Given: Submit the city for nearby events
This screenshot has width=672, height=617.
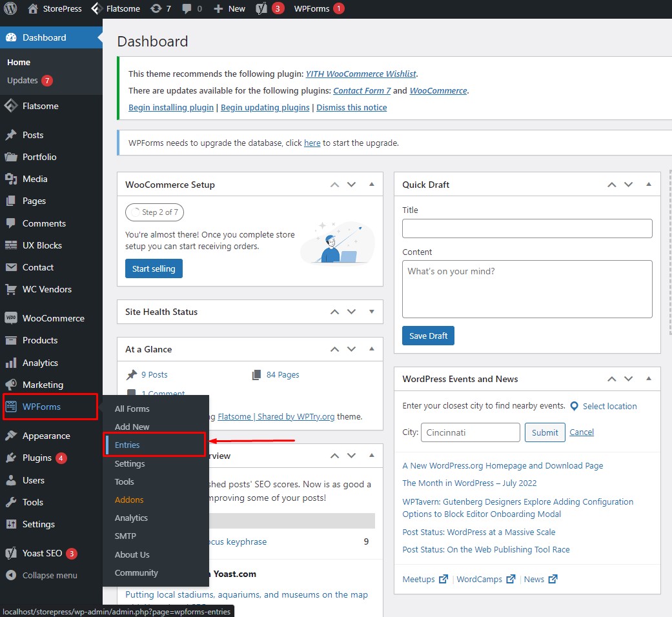Looking at the screenshot, I should 545,432.
